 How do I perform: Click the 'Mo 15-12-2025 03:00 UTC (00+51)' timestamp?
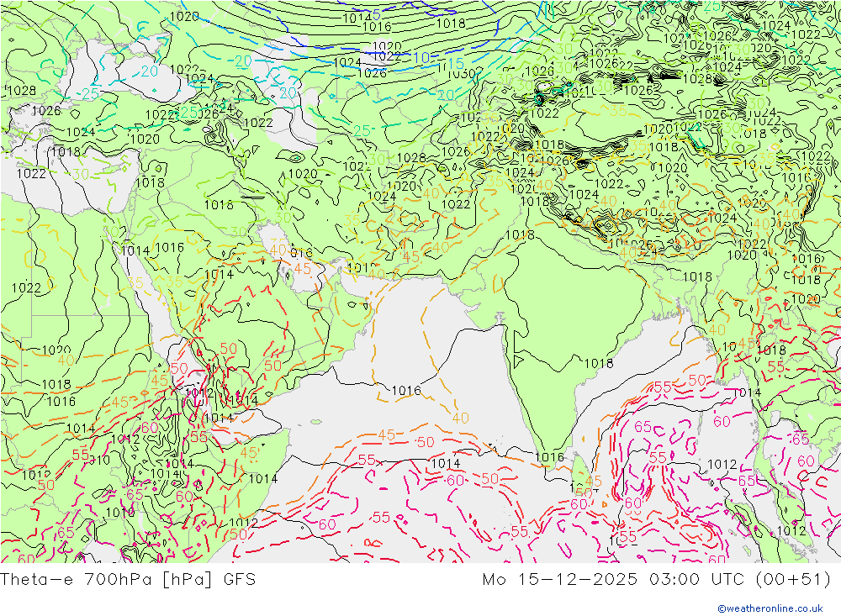657,579
